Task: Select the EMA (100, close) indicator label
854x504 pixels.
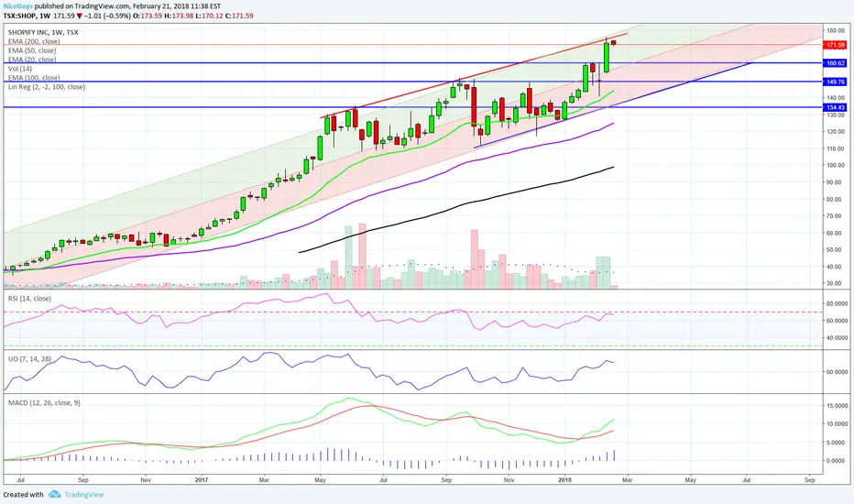Action: [34, 78]
